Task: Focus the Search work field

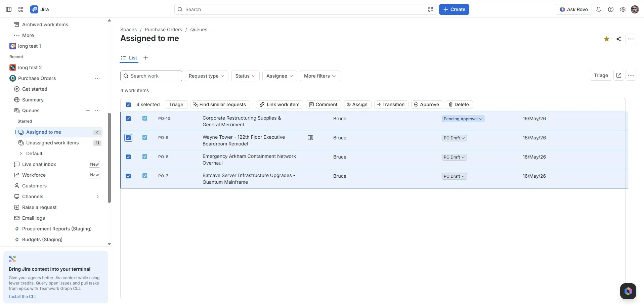Action: tap(151, 76)
